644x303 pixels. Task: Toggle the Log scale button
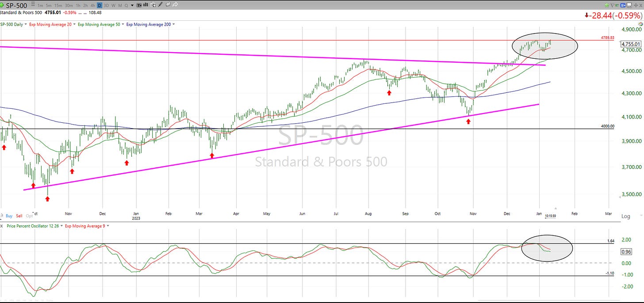(626, 216)
